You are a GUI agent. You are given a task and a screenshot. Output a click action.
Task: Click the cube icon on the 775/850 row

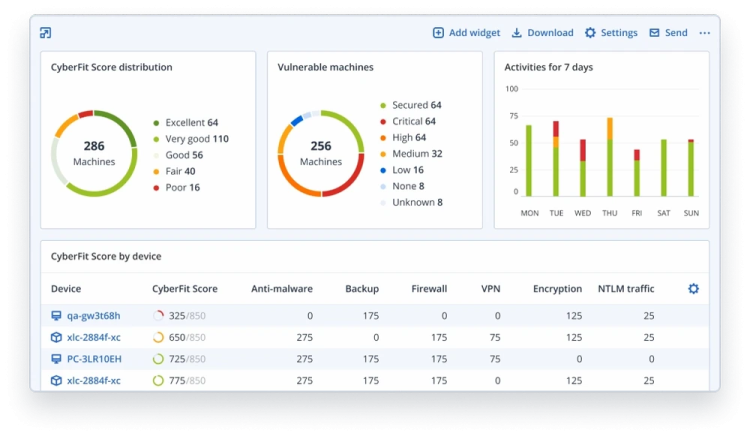(x=56, y=381)
